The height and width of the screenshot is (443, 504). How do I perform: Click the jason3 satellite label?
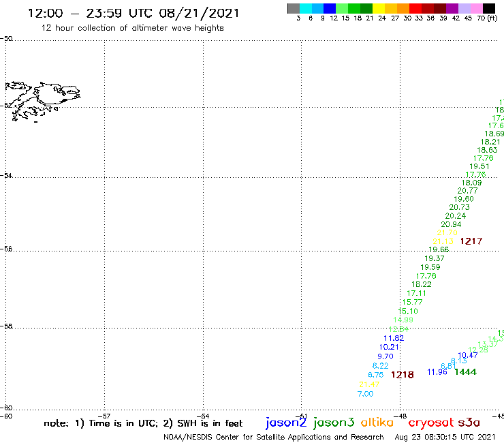pyautogui.click(x=334, y=423)
